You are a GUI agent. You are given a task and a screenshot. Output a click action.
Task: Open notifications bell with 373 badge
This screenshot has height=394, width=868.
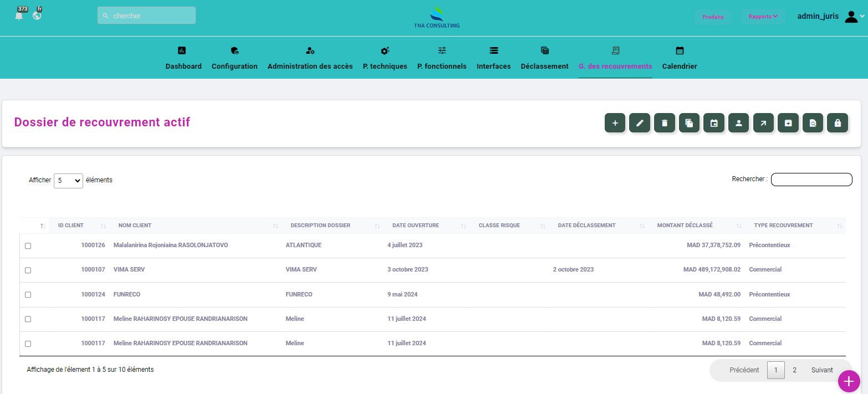tap(19, 16)
